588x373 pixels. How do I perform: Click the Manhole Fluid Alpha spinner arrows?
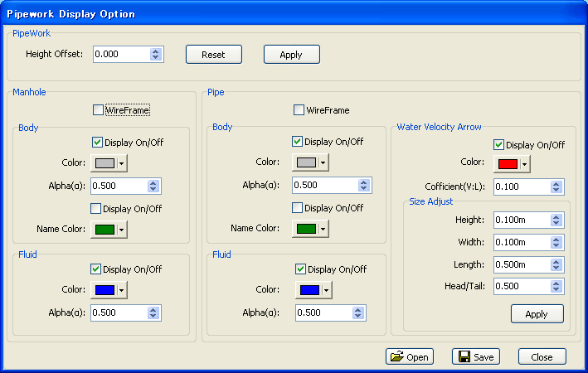(153, 313)
